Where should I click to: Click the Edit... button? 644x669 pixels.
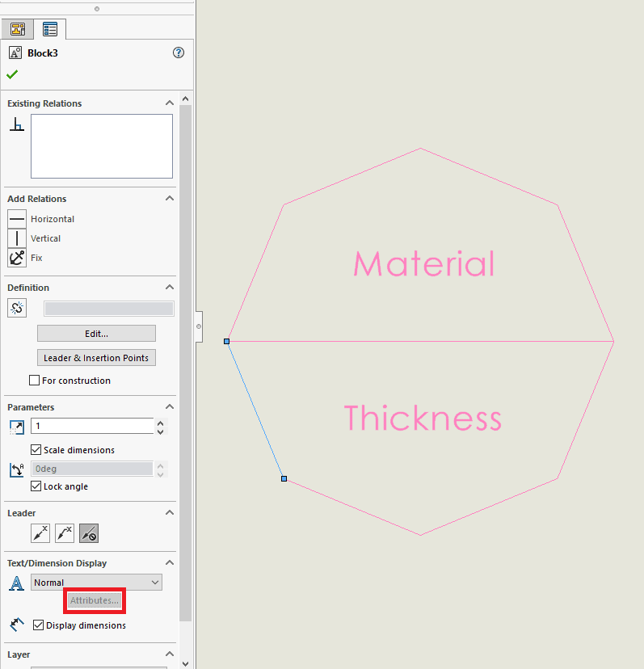click(96, 334)
